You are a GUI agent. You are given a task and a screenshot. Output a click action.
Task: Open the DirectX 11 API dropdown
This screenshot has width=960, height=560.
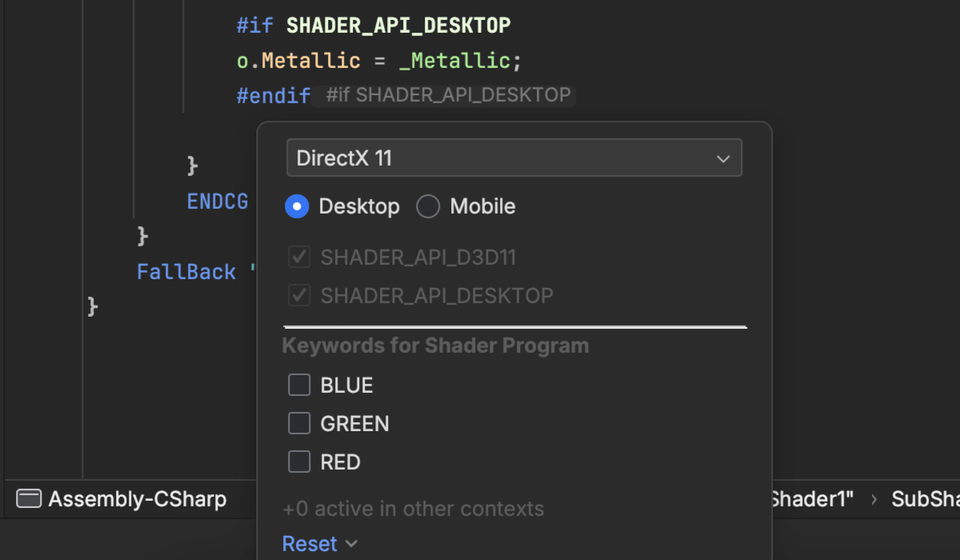coord(514,158)
